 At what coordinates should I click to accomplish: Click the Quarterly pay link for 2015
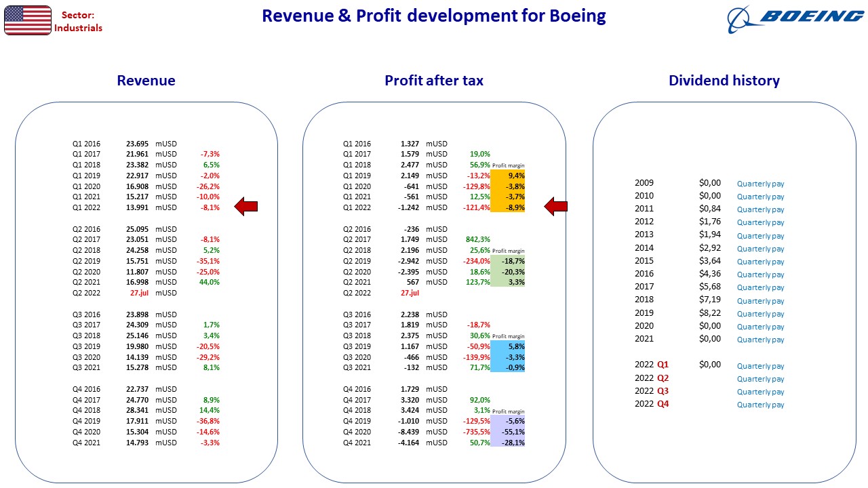(x=760, y=262)
